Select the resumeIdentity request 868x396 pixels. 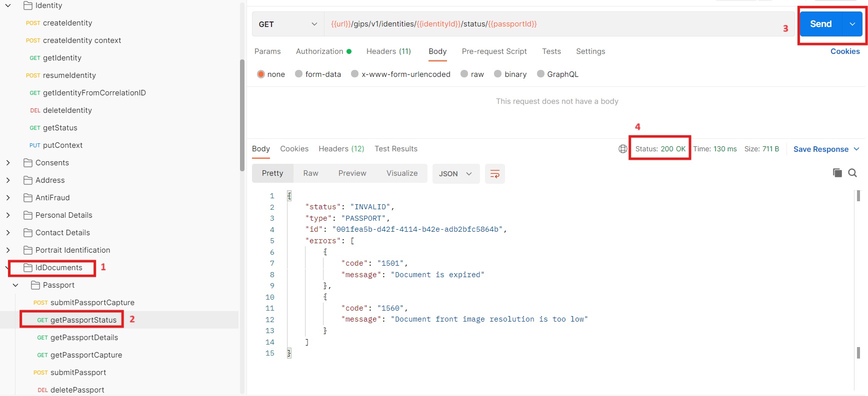[60, 75]
